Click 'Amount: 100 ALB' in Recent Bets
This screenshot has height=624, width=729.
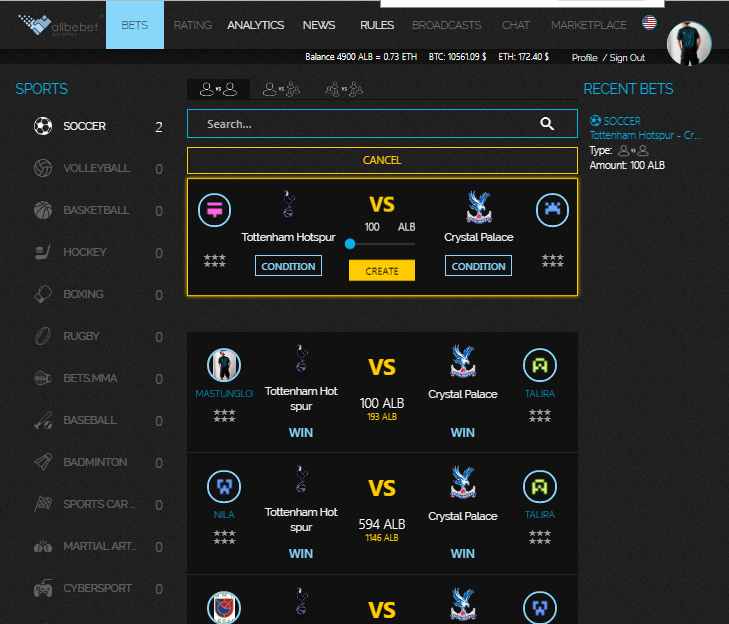pyautogui.click(x=627, y=166)
